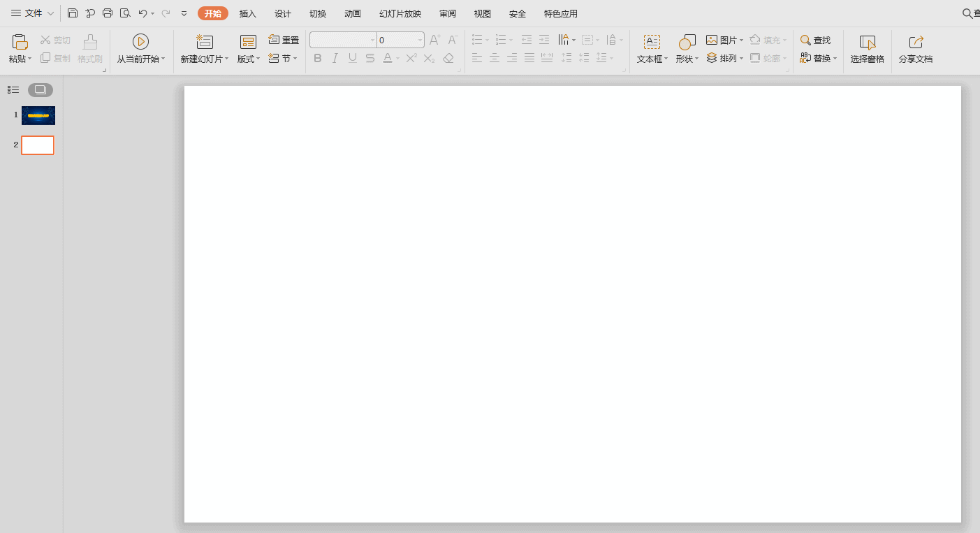Screen dimensions: 980x533
Task: Open Print Preview from quick access bar
Action: tap(125, 13)
